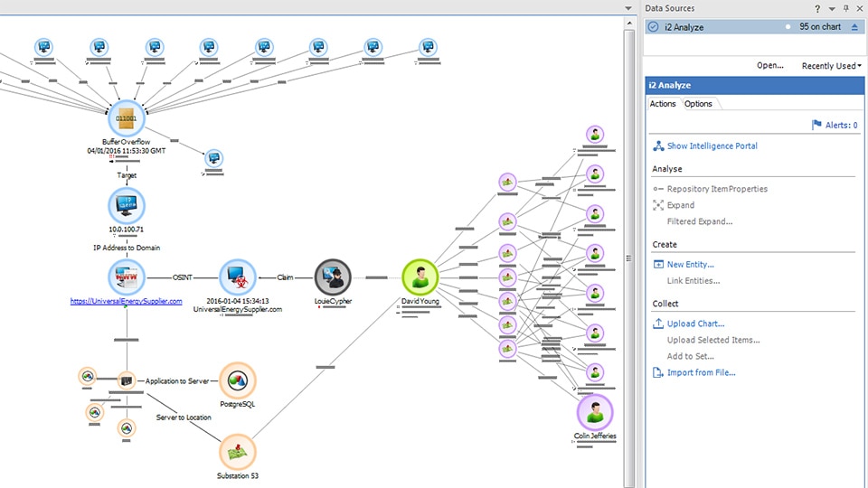Click the 95 on chart status text
This screenshot has height=488, width=868.
[820, 26]
